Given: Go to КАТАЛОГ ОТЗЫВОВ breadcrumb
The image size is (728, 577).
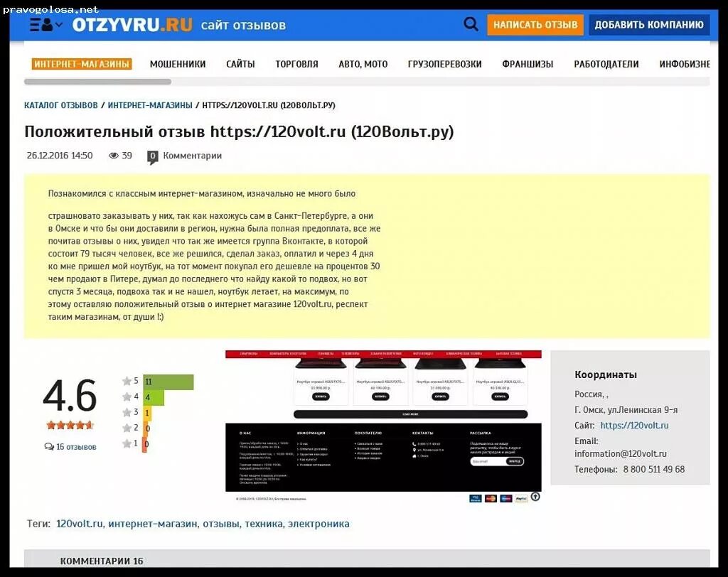Looking at the screenshot, I should click(61, 105).
